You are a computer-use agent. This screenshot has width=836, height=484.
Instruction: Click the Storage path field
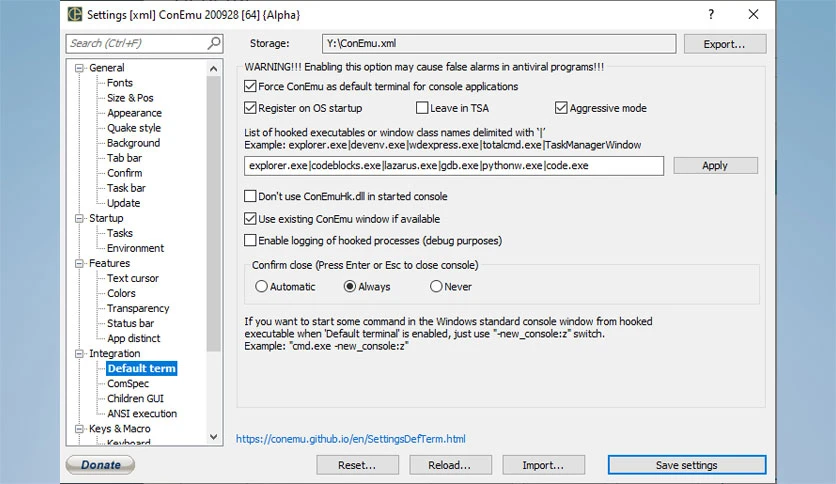[x=499, y=44]
